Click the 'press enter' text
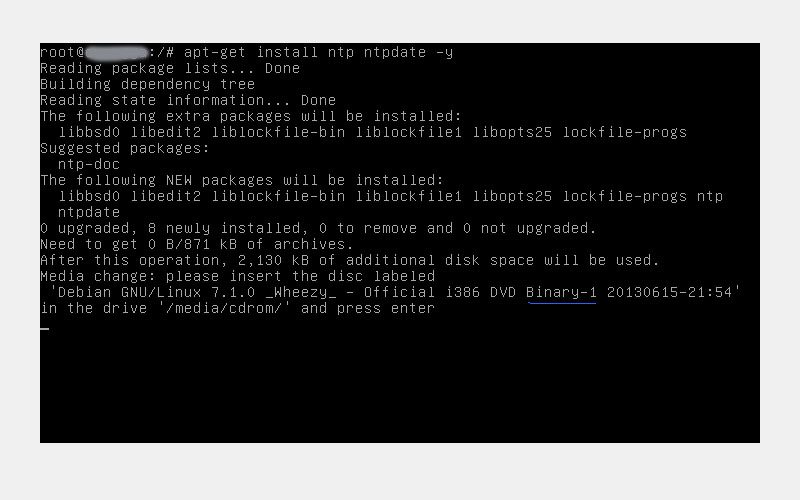The width and height of the screenshot is (800, 500). pos(385,308)
